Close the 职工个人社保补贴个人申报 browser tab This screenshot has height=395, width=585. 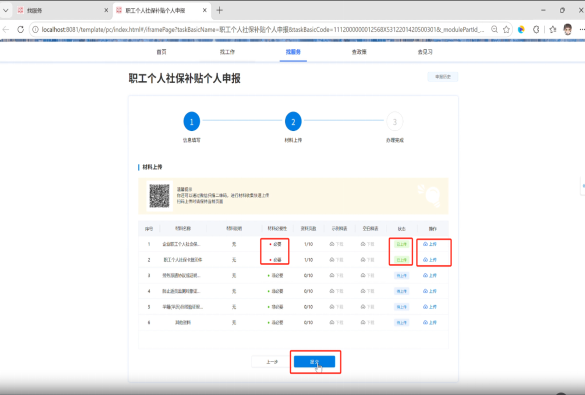coord(204,10)
